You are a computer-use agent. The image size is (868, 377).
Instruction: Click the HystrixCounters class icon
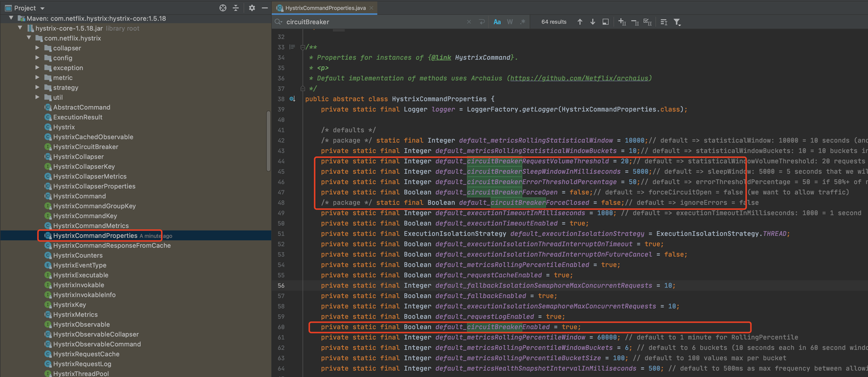pyautogui.click(x=48, y=255)
